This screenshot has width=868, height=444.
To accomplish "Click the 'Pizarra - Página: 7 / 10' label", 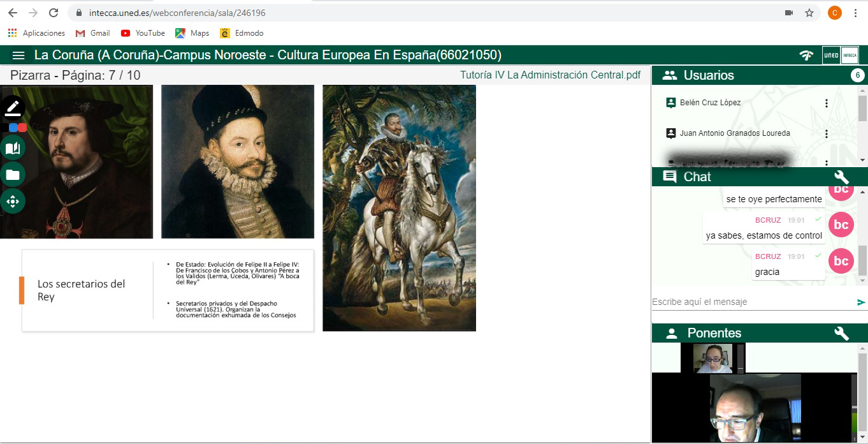I will (75, 75).
